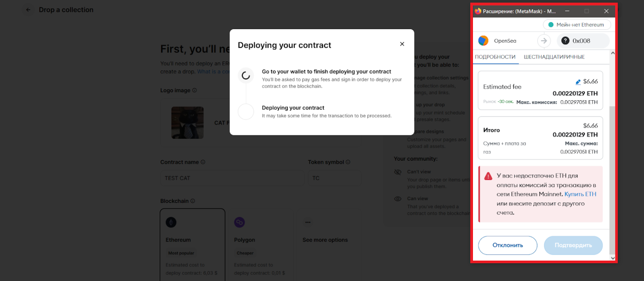Click the Купить ETH link
This screenshot has width=644, height=281.
tap(580, 194)
